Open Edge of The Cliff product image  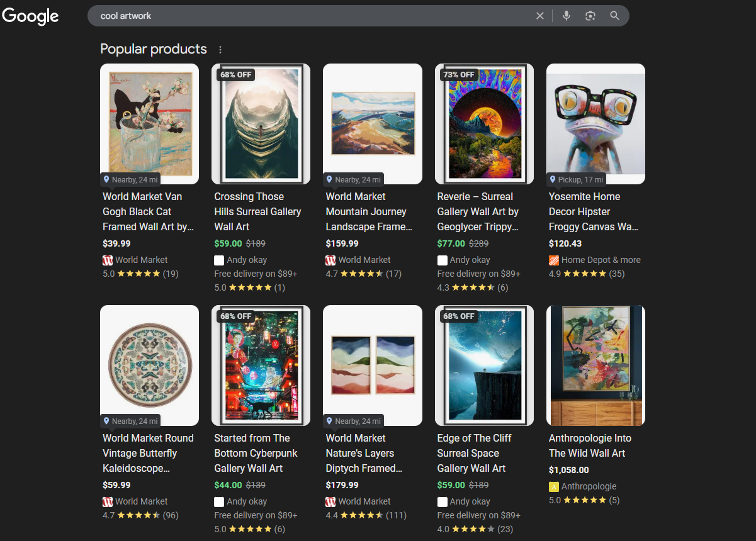click(x=484, y=365)
